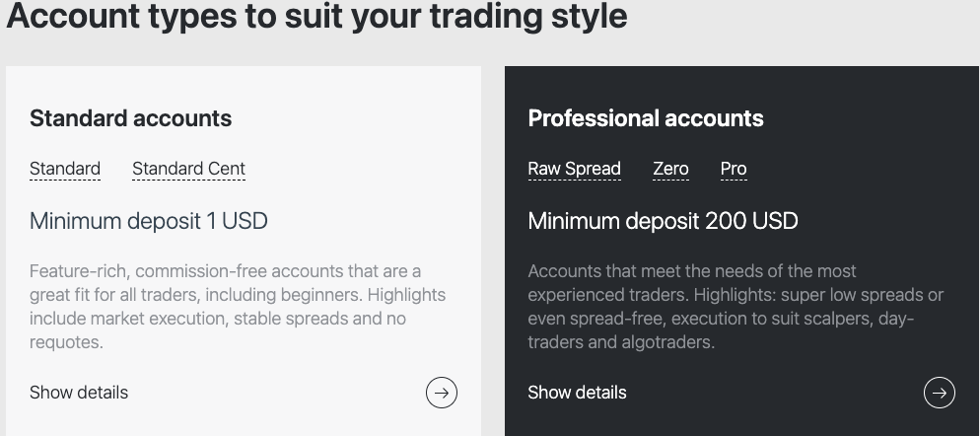Click the Professional accounts heading
Image resolution: width=980 pixels, height=436 pixels.
646,118
